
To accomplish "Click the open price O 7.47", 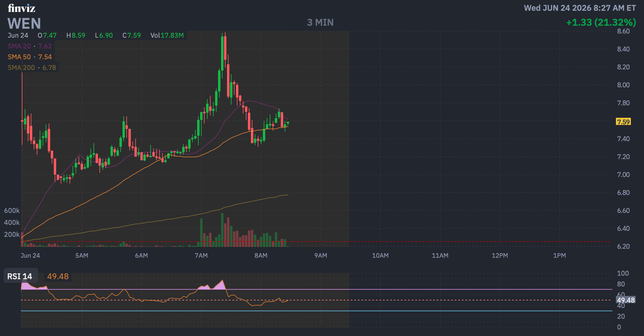I will [x=47, y=35].
